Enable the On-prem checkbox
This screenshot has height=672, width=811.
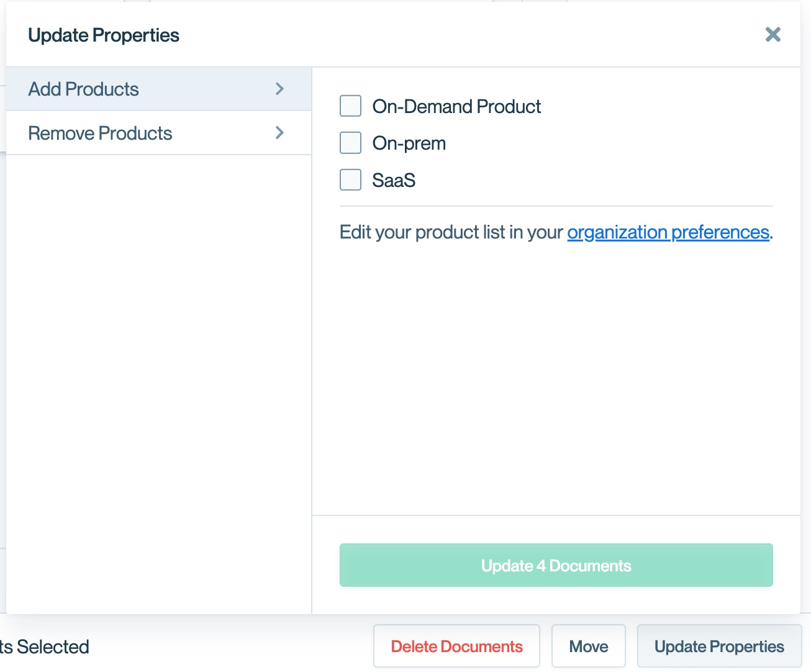click(350, 143)
